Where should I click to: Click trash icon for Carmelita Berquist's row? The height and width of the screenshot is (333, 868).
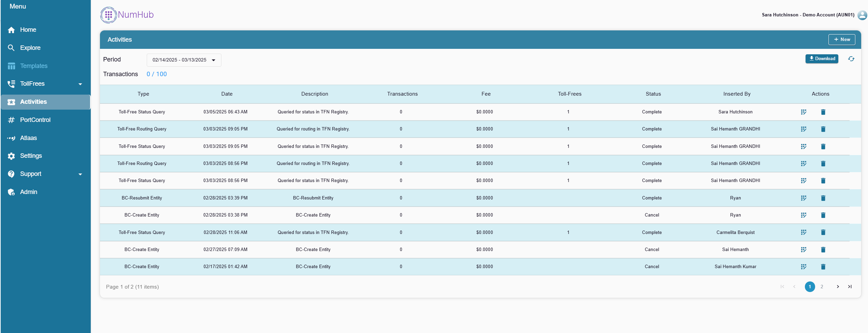point(823,232)
